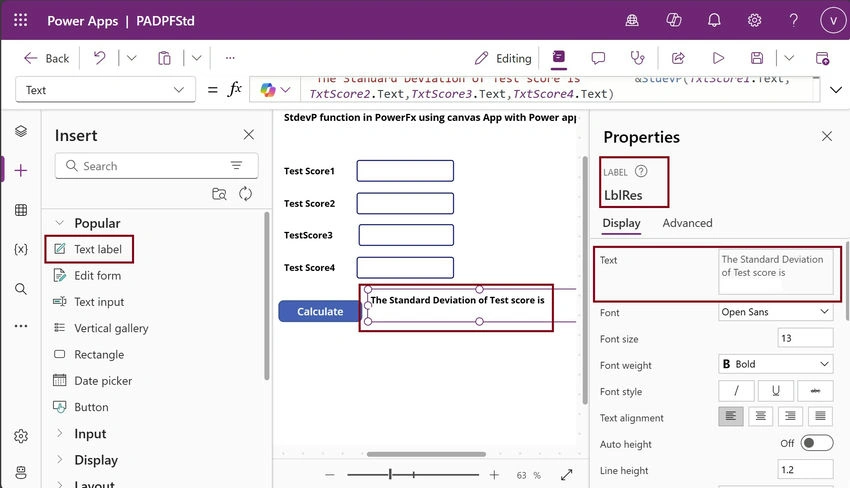Open the Font dropdown Open Sans
Image resolution: width=850 pixels, height=488 pixels.
(775, 312)
